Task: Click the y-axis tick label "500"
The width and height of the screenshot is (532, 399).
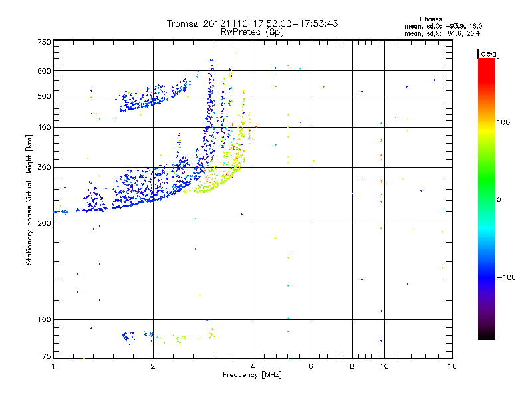Action: pos(44,96)
